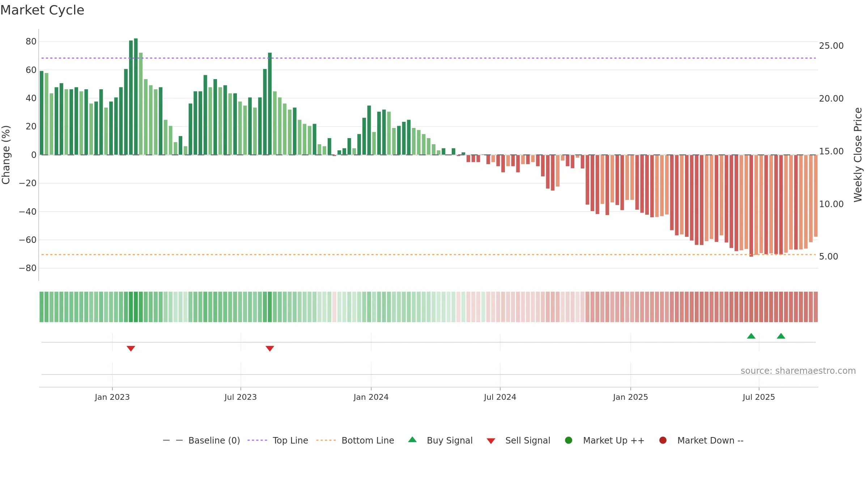Click the 25.00 tick on the price axis
Screen dimensions: 868x488
tap(831, 46)
